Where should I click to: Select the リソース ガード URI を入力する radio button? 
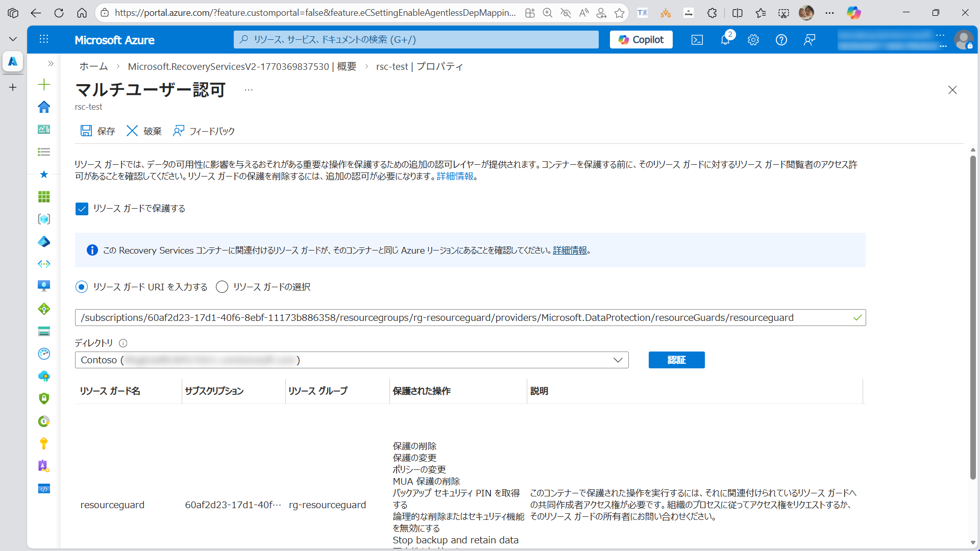[x=82, y=287]
